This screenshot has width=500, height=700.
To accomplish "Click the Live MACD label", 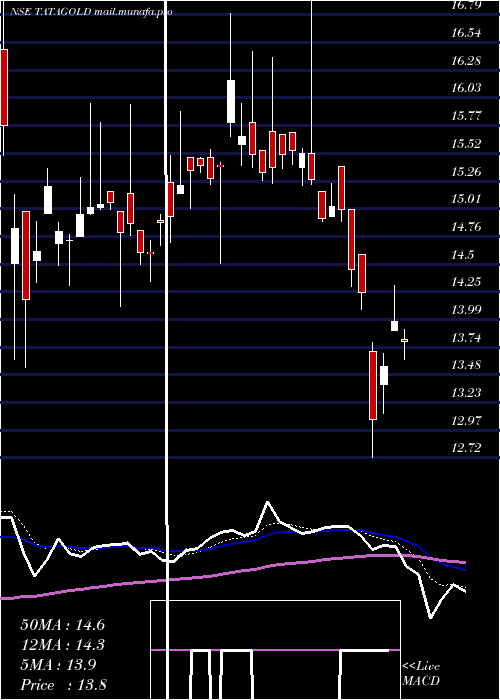I will (x=421, y=674).
